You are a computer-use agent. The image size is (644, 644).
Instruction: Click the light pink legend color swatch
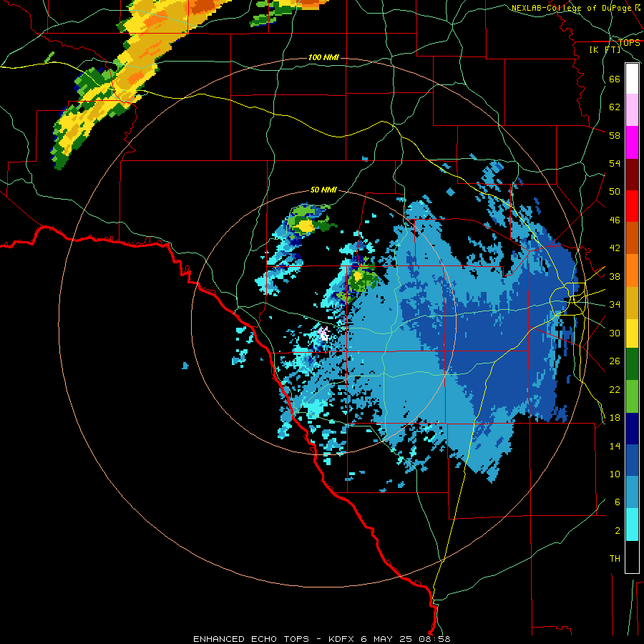pos(632,110)
